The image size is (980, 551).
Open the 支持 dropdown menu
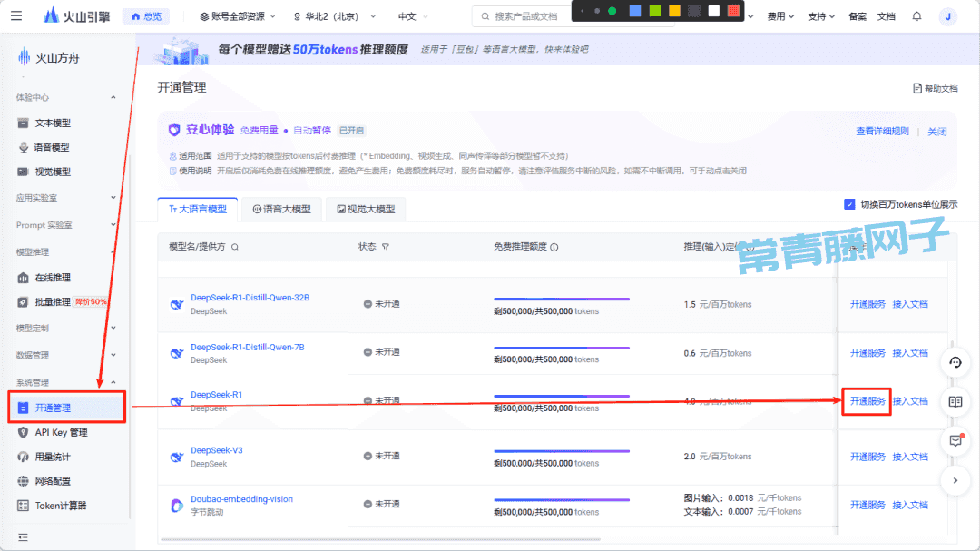coord(821,16)
